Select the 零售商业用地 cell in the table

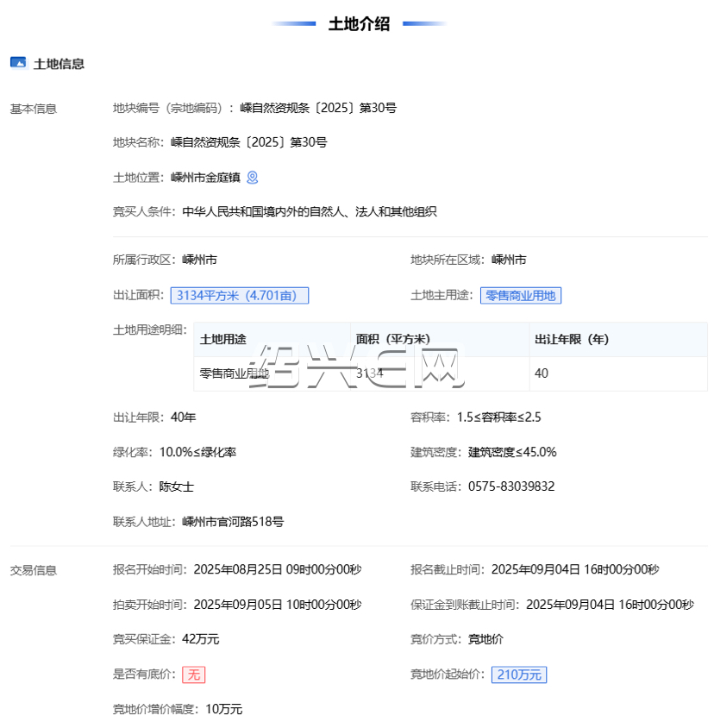(235, 373)
